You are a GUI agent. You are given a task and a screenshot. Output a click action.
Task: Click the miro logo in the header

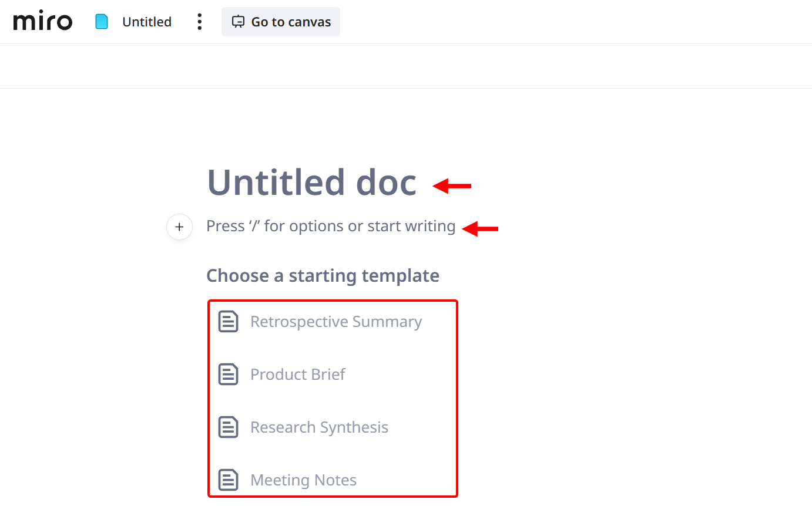[42, 21]
